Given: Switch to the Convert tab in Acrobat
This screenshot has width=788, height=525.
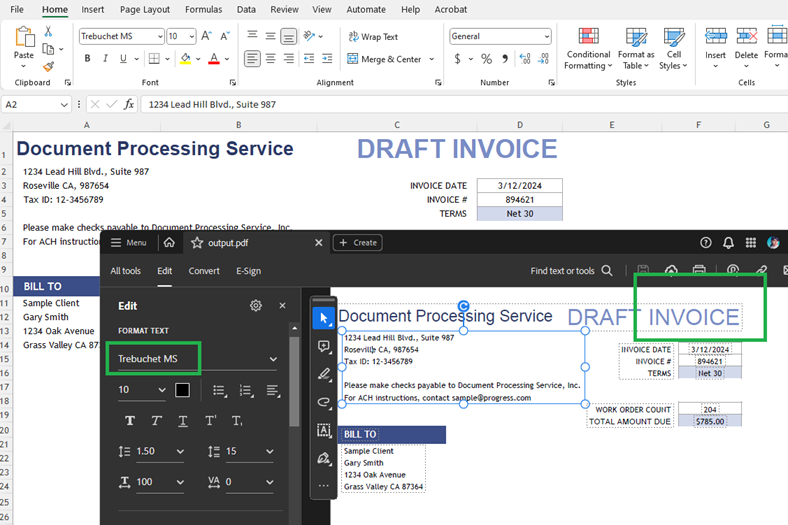Looking at the screenshot, I should (x=204, y=271).
